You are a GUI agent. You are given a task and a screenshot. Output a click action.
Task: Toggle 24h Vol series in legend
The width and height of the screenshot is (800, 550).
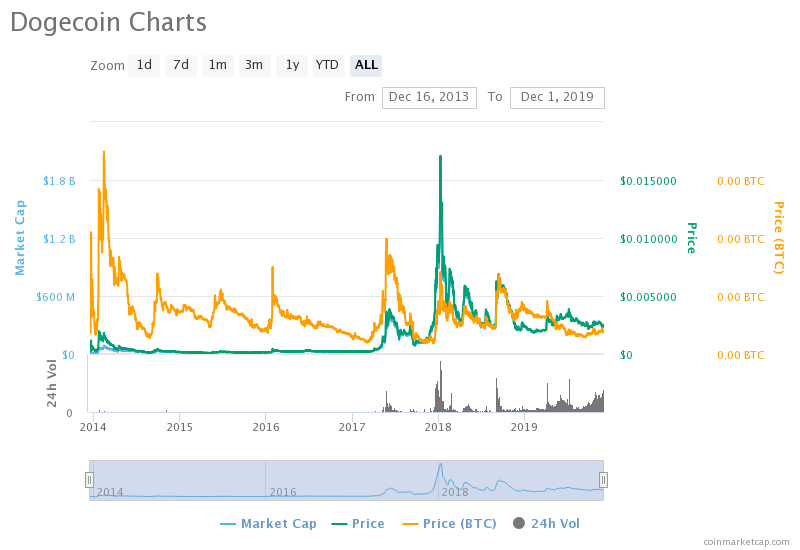coord(546,524)
